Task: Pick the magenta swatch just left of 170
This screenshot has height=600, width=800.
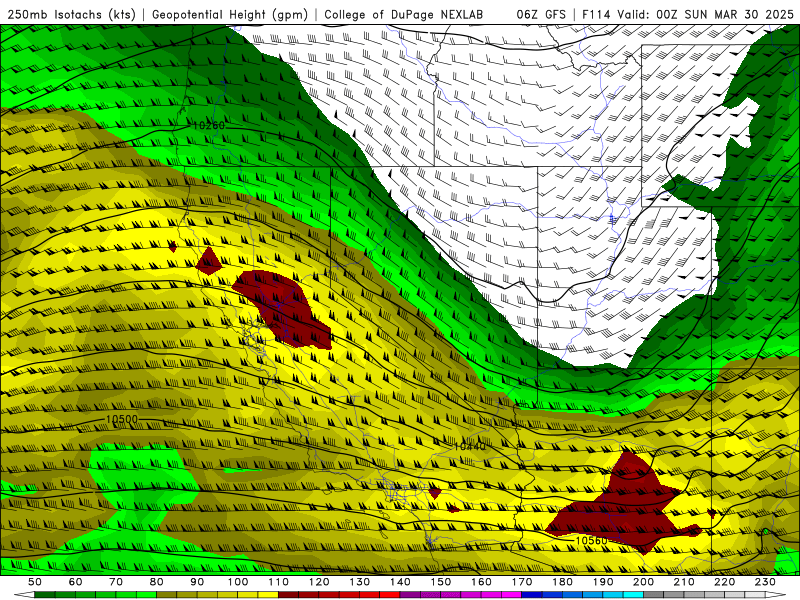Action: point(512,595)
